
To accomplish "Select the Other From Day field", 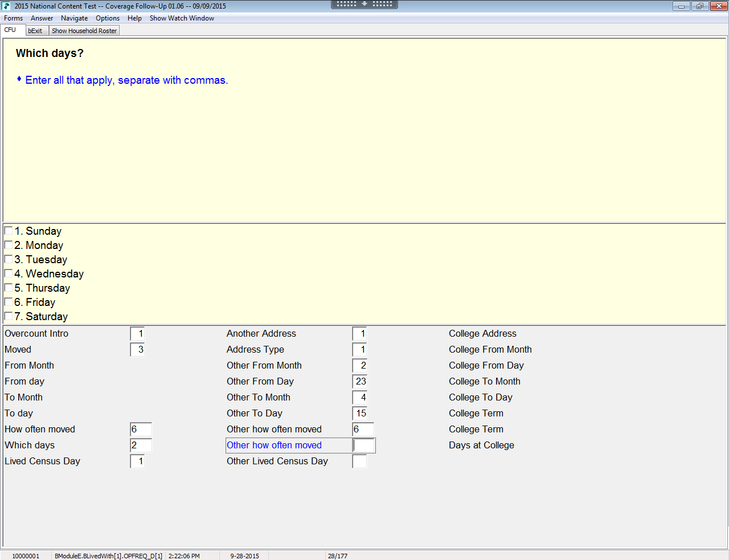I will click(x=360, y=382).
